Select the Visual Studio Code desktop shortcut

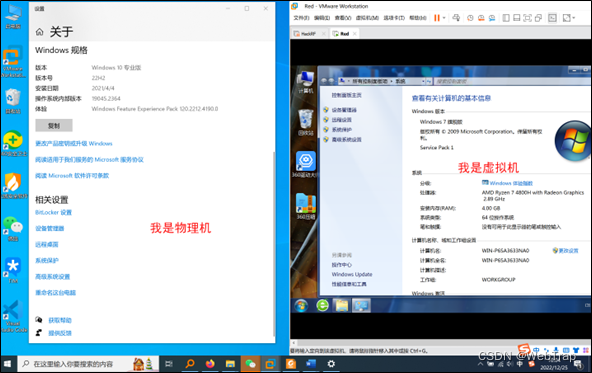click(x=13, y=316)
